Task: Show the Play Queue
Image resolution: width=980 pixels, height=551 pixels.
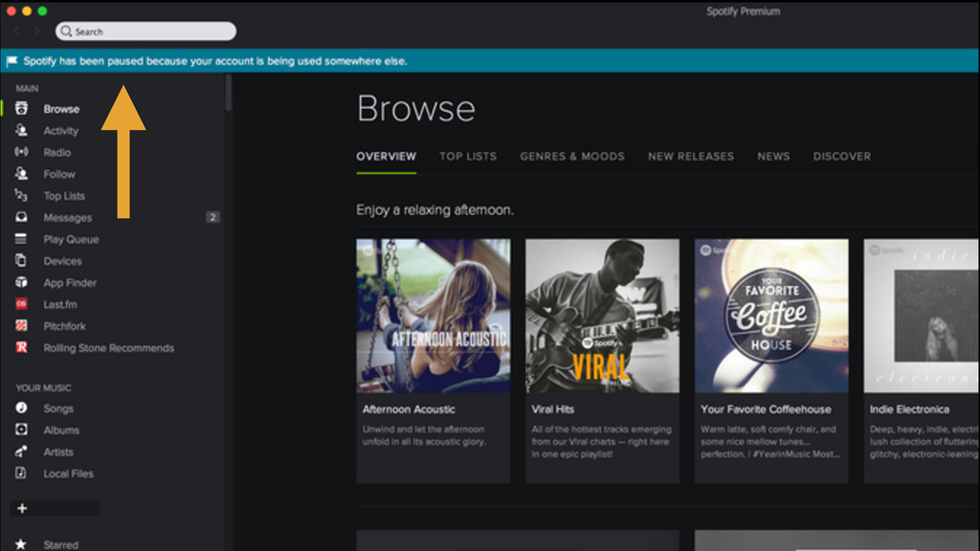Action: point(71,239)
